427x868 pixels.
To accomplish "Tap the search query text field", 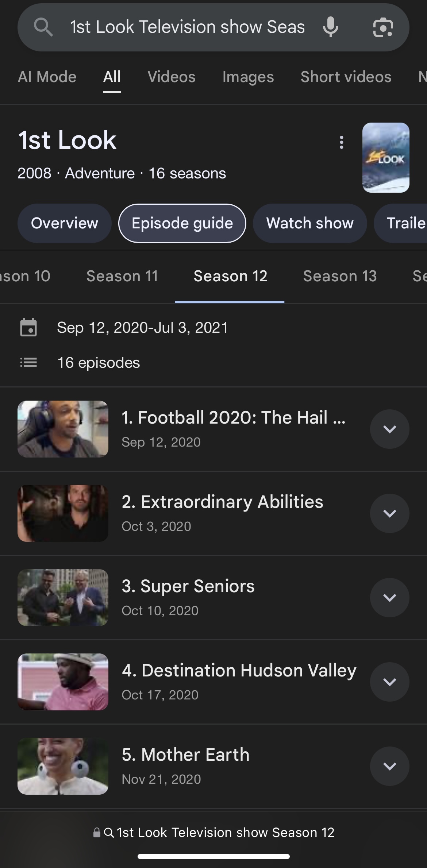I will [x=187, y=27].
